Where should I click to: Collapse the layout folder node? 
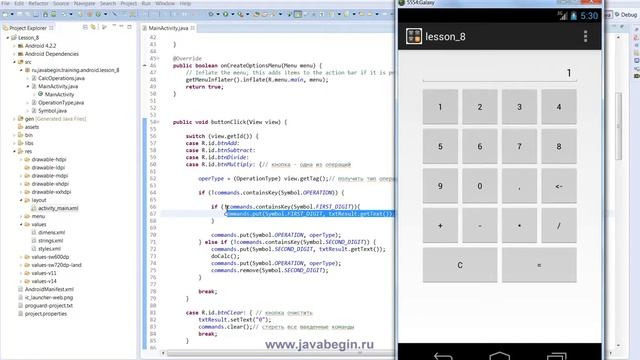click(21, 200)
